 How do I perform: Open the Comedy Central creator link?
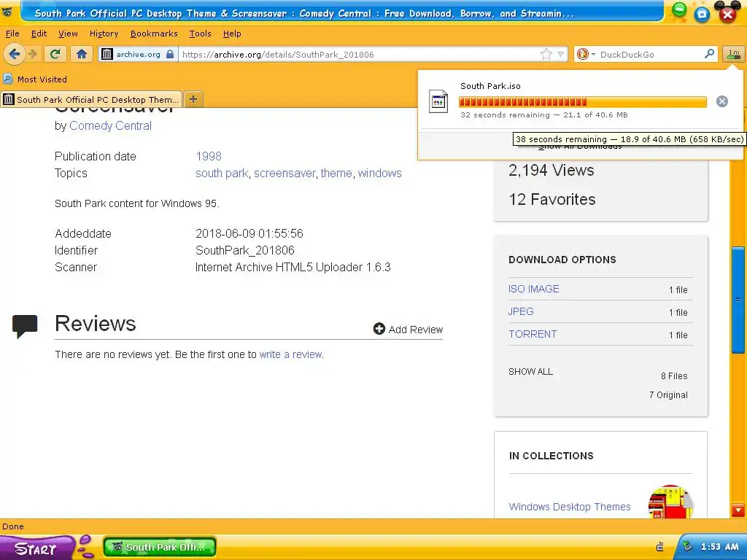coord(111,125)
